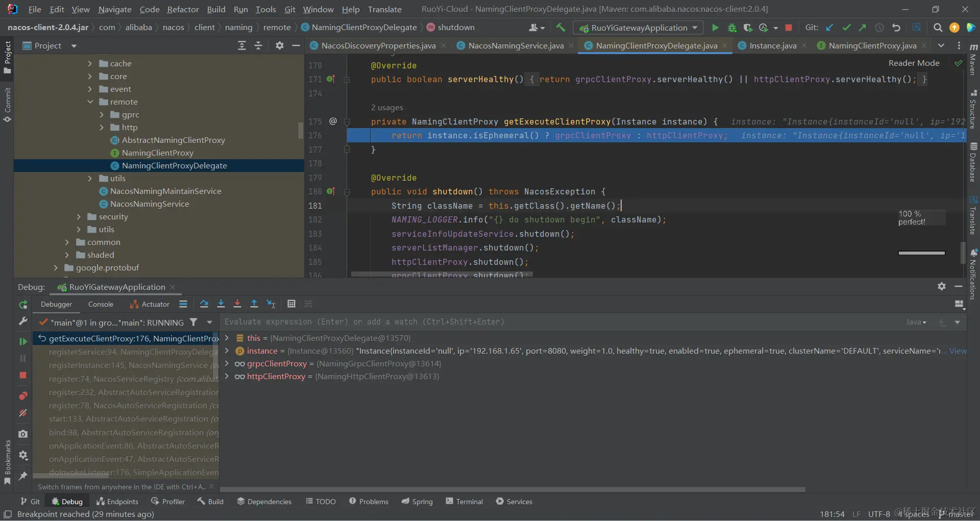Image resolution: width=980 pixels, height=521 pixels.
Task: Open Evaluate Expression calculator icon
Action: point(291,304)
